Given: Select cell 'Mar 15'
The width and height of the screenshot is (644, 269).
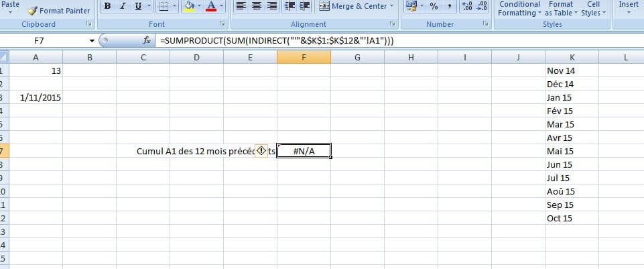Looking at the screenshot, I should tap(572, 124).
